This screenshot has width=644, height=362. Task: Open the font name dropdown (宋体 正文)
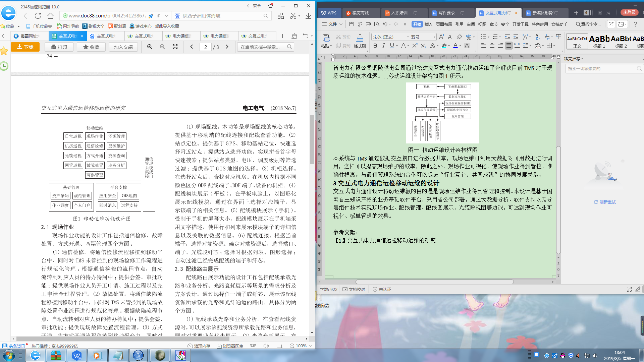tap(408, 37)
